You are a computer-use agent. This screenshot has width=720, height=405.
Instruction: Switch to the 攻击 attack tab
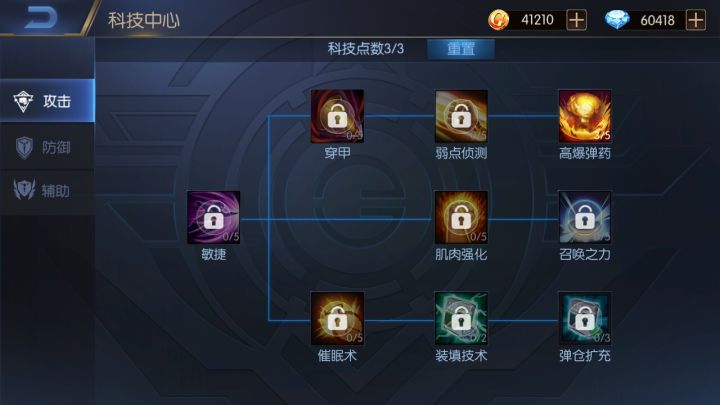coord(47,101)
